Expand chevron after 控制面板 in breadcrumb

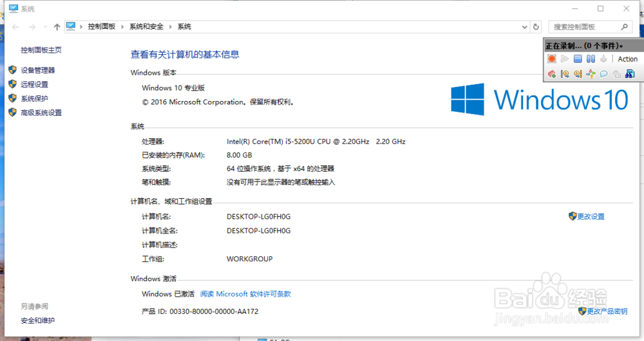pyautogui.click(x=122, y=26)
